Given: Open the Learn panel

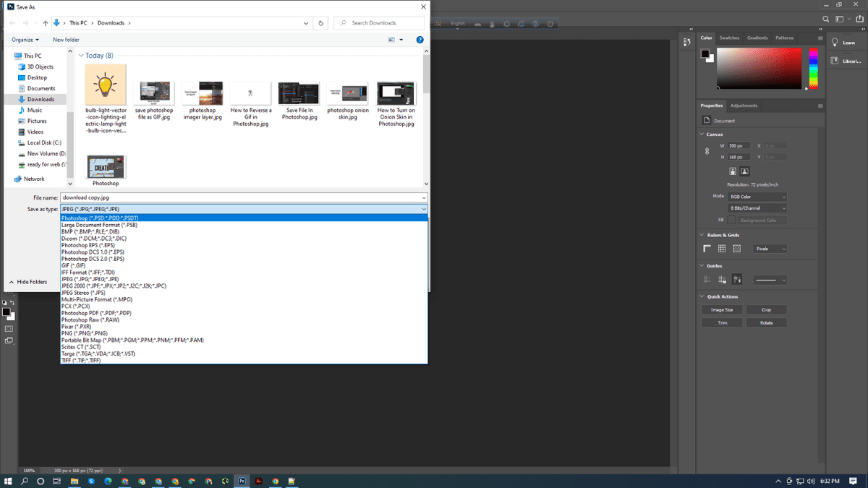Looking at the screenshot, I should 844,43.
